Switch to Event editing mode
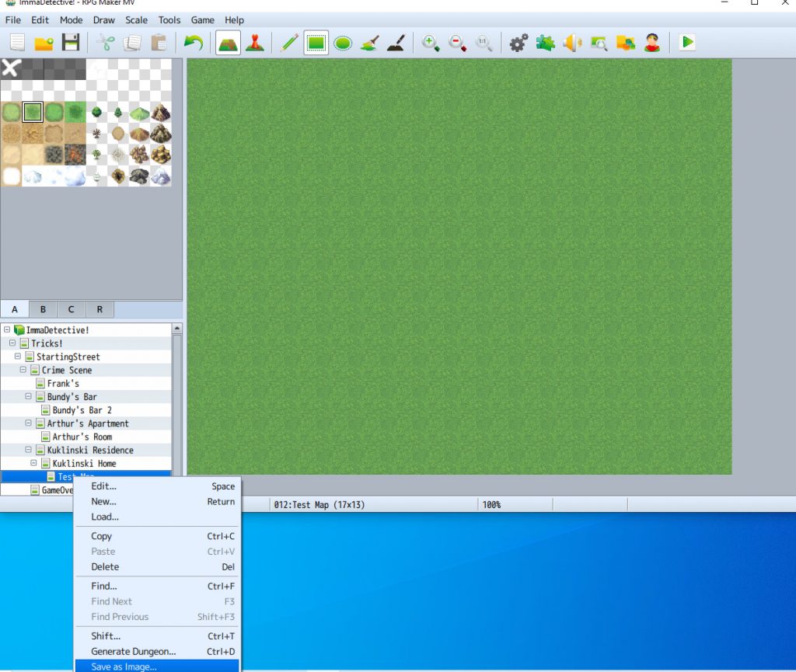The width and height of the screenshot is (796, 672). click(x=254, y=44)
